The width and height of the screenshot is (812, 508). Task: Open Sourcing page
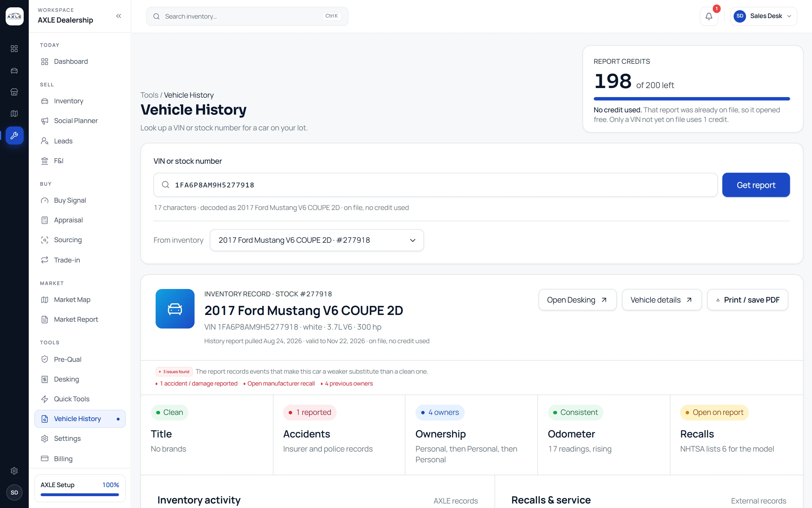point(80,240)
